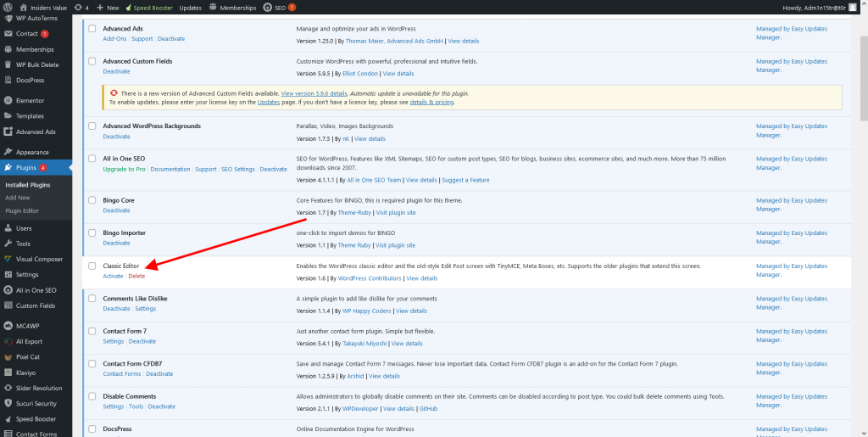Click the Plugins update count badge
The width and height of the screenshot is (868, 437).
[42, 167]
